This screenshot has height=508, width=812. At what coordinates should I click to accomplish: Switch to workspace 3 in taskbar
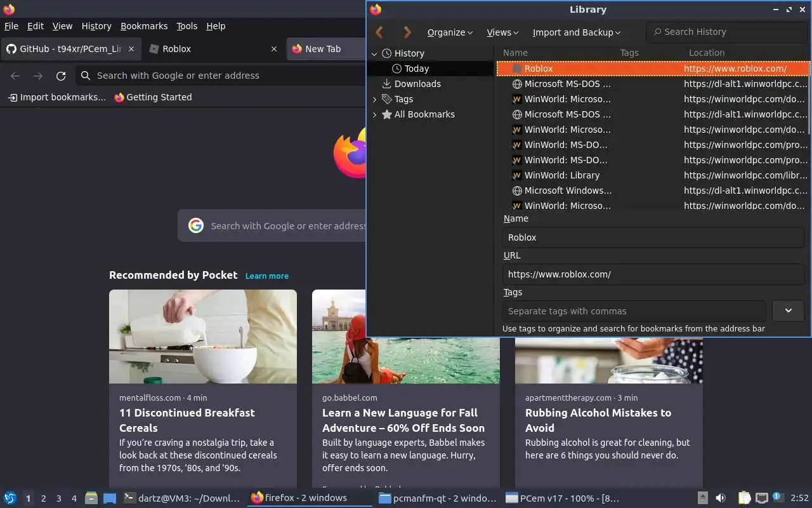pos(59,498)
